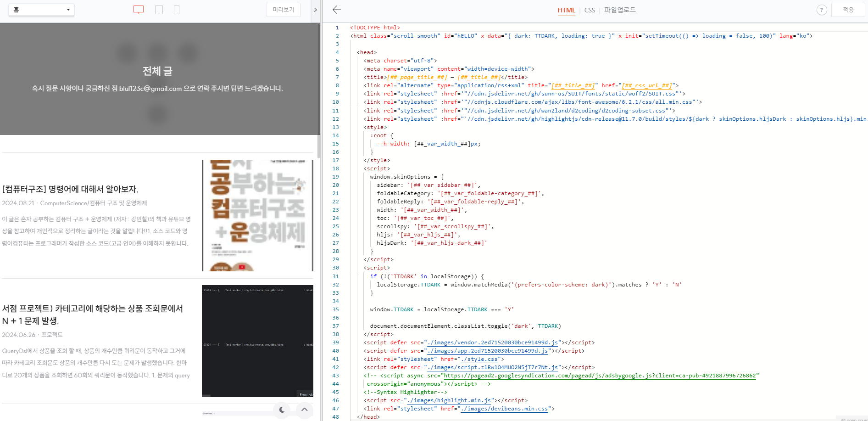Click line number 13 in the code gutter

335,127
